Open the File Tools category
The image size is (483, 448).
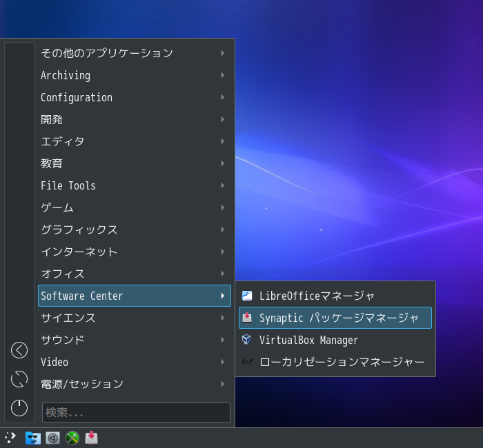tap(135, 185)
